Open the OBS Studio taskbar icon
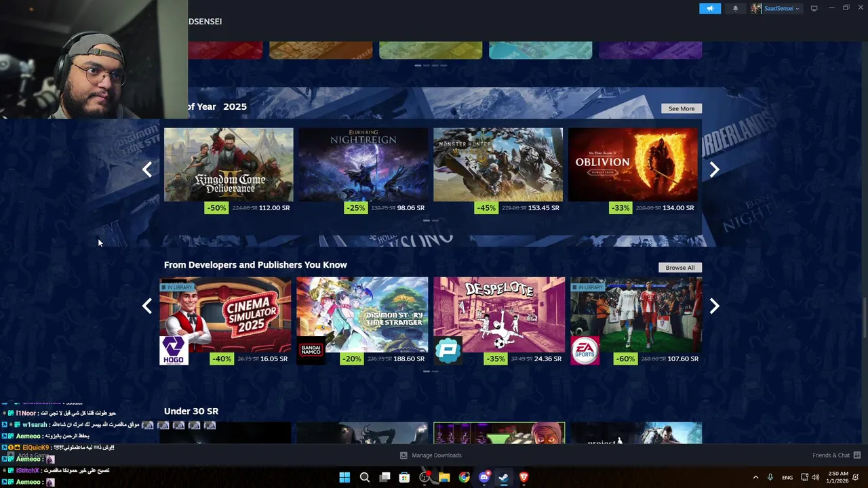This screenshot has width=868, height=488. tap(425, 477)
